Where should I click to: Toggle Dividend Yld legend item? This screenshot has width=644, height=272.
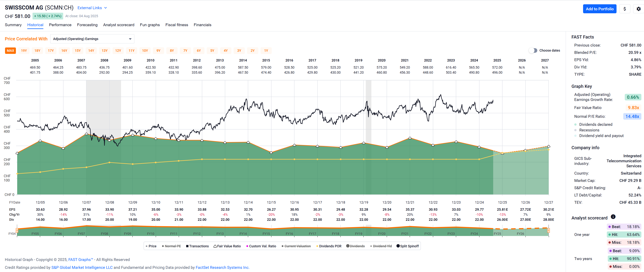[381, 246]
